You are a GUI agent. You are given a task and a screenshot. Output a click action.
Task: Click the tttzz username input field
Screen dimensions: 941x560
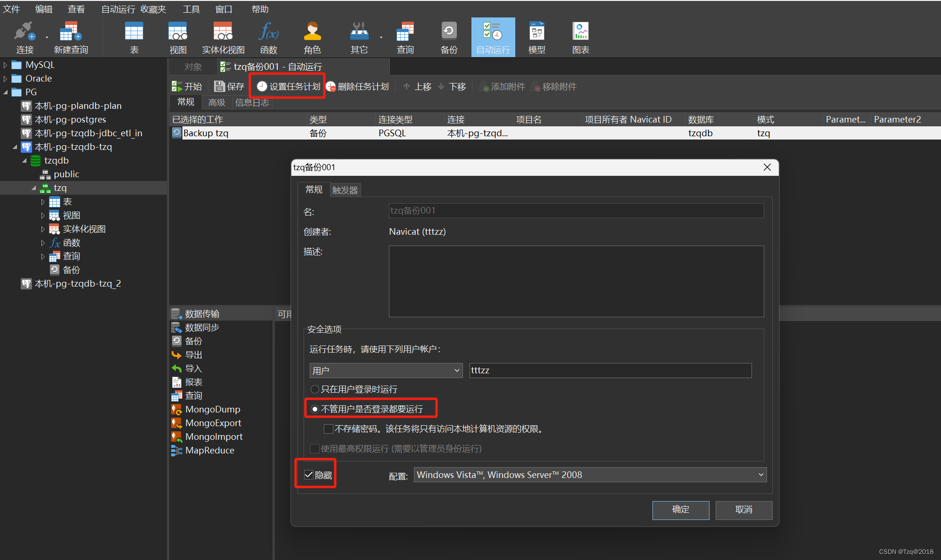[x=610, y=371]
